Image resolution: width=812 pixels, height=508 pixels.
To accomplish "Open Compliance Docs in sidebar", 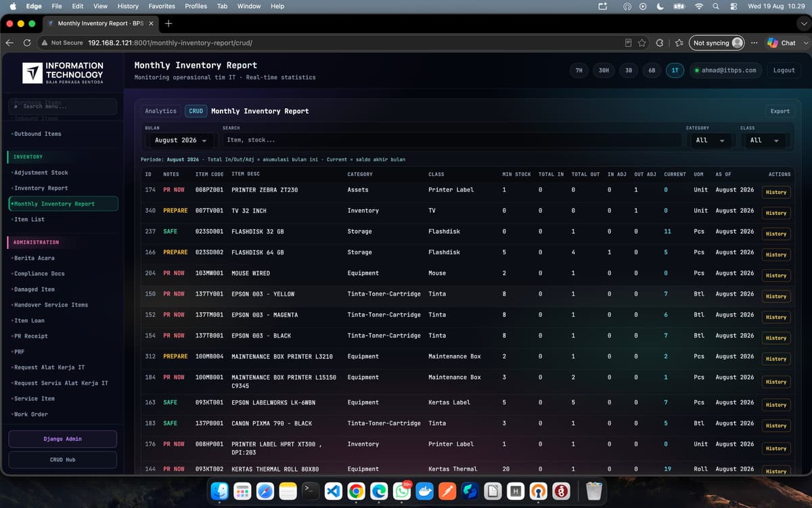I will (39, 273).
